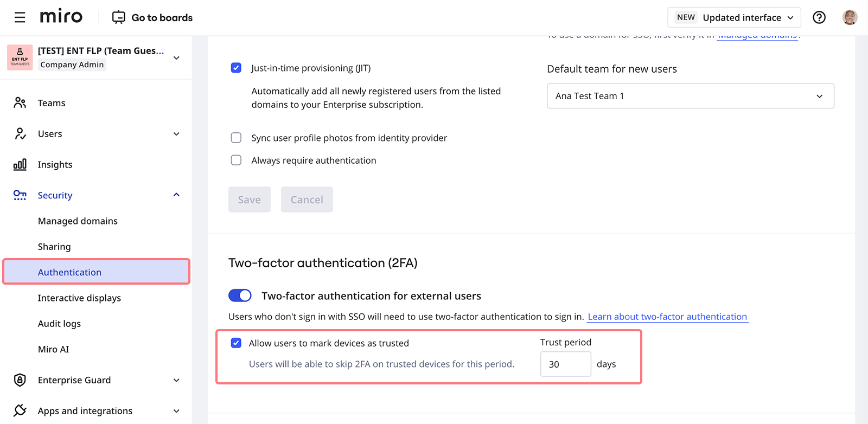Click the Apps and integrations plug icon
Image resolution: width=868 pixels, height=424 pixels.
pos(20,411)
